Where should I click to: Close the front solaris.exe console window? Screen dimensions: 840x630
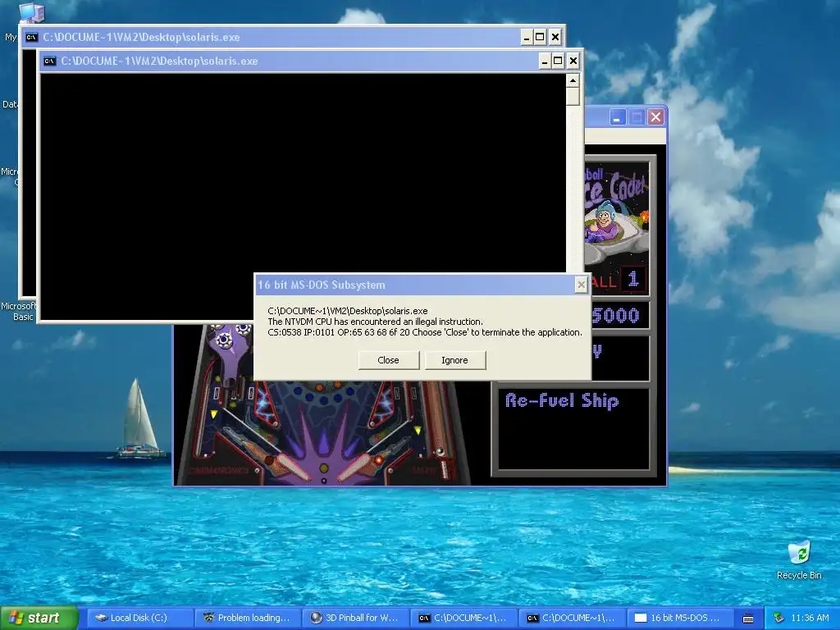click(x=573, y=61)
